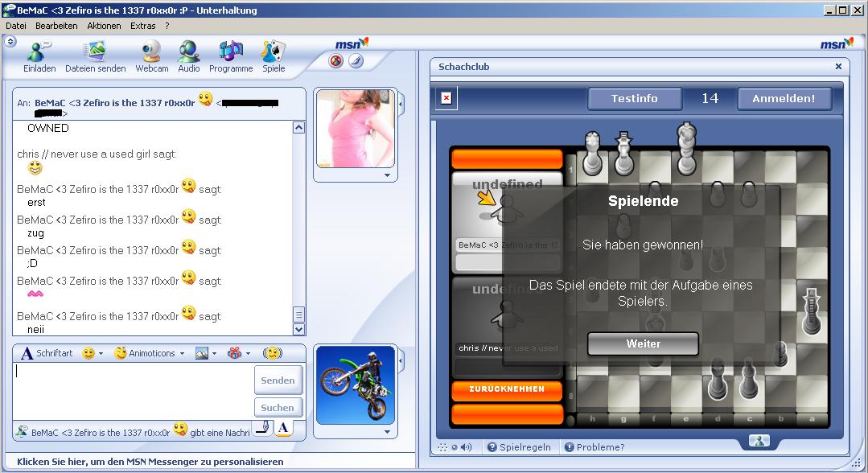Open the Datei menu

[x=16, y=26]
